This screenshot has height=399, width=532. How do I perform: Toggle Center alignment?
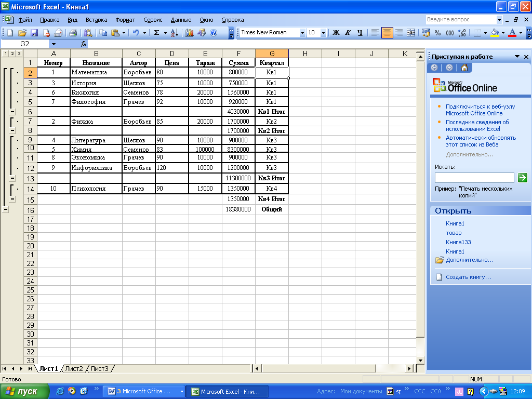coord(387,33)
